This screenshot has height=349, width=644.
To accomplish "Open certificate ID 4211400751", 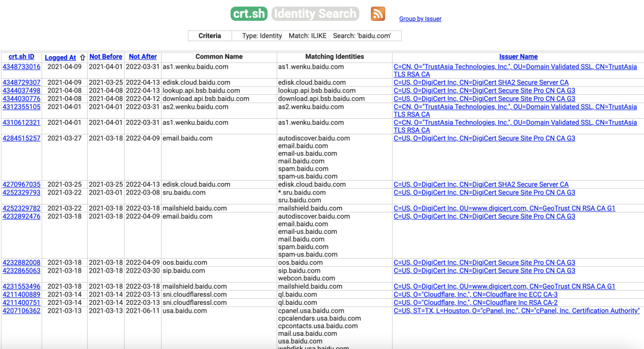I will coord(21,302).
